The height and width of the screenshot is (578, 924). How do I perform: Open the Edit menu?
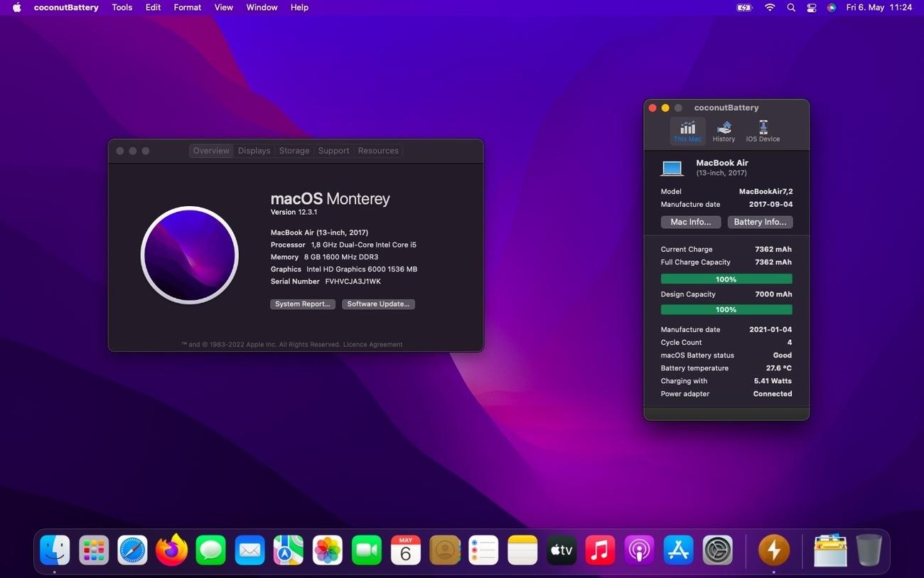(x=153, y=7)
